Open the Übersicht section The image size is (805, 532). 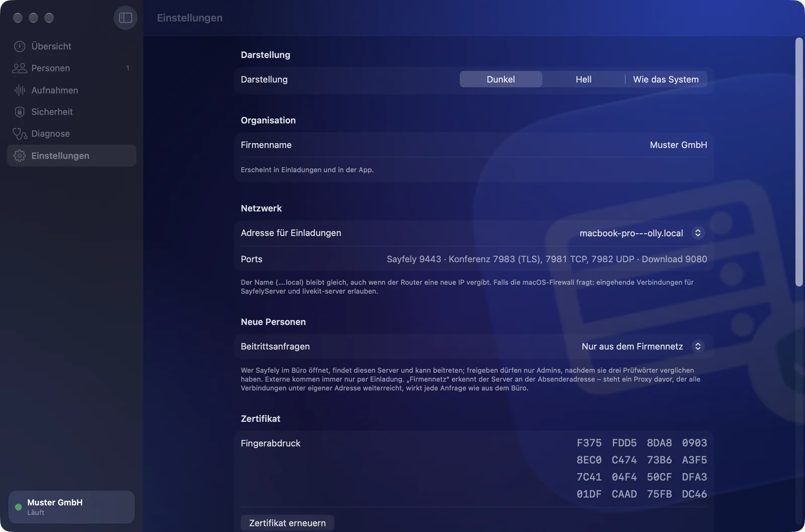71,46
